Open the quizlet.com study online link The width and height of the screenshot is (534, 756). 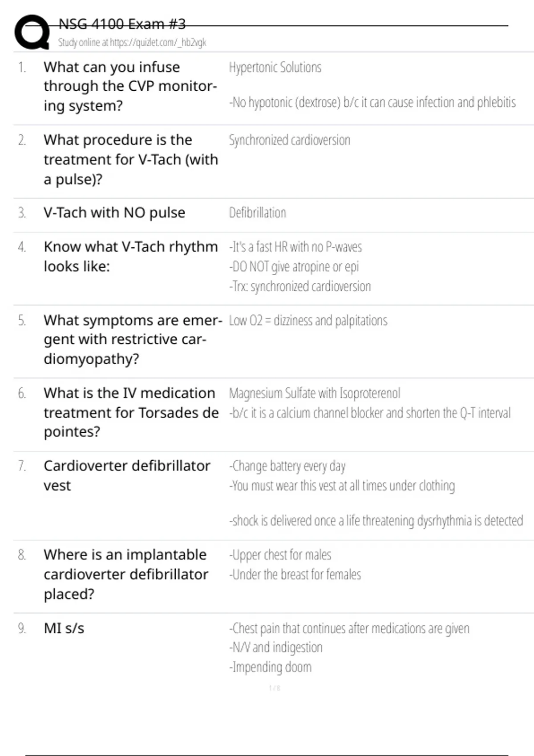(x=132, y=43)
